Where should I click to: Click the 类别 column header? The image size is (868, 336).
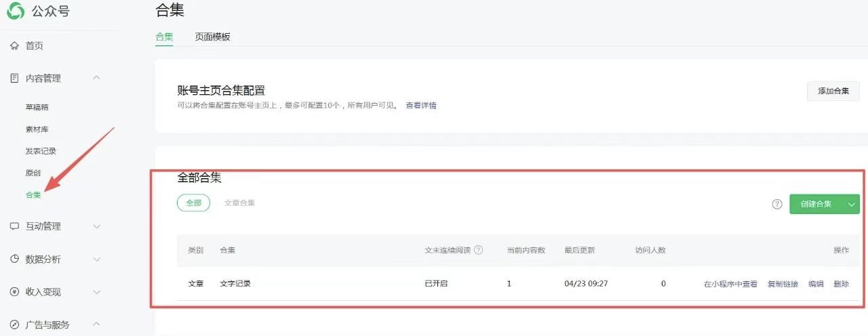pos(195,250)
